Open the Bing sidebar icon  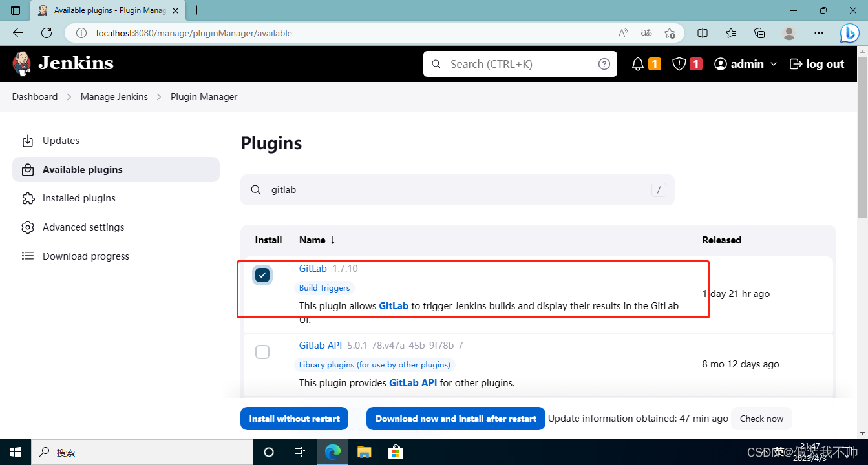849,33
